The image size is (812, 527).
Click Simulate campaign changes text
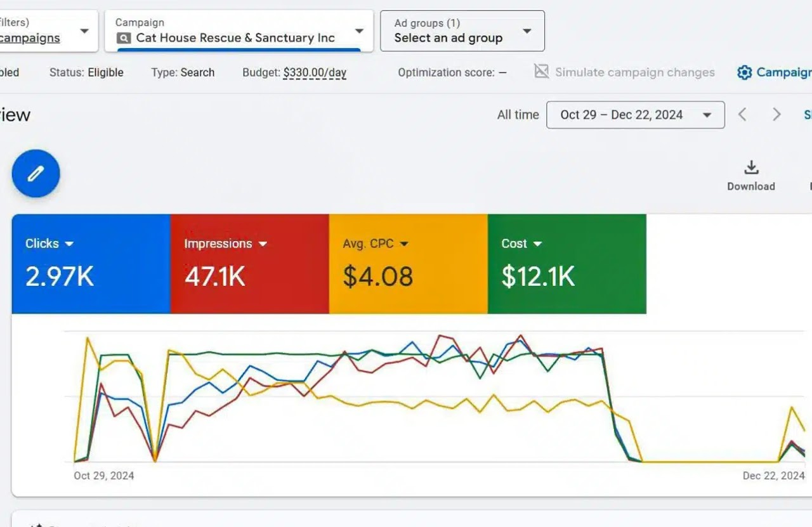[x=634, y=72]
